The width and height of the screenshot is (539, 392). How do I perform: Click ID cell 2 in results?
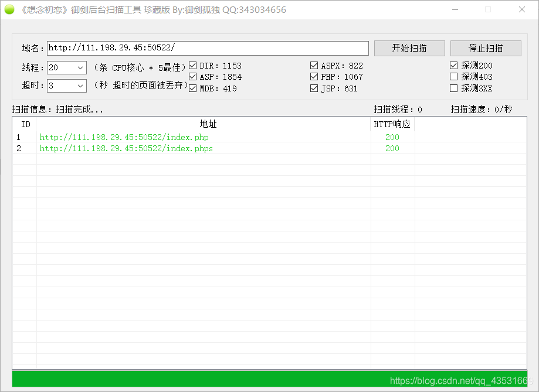(x=19, y=148)
